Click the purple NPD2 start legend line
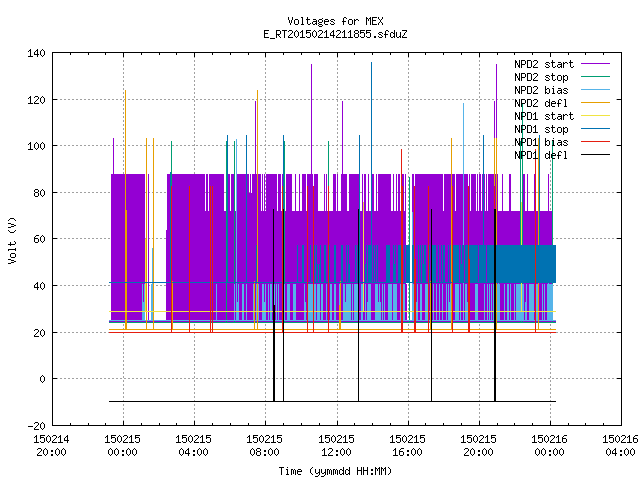The width and height of the screenshot is (640, 480). pos(595,64)
